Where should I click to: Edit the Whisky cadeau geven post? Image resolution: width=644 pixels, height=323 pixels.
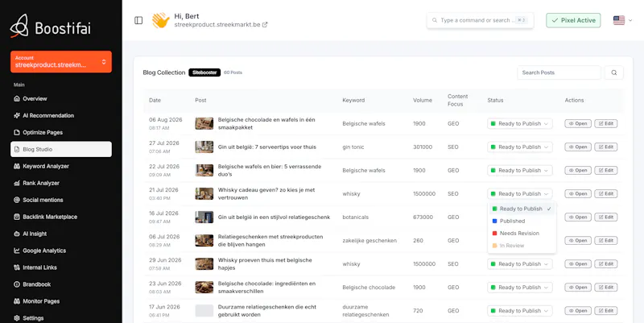[x=606, y=194]
